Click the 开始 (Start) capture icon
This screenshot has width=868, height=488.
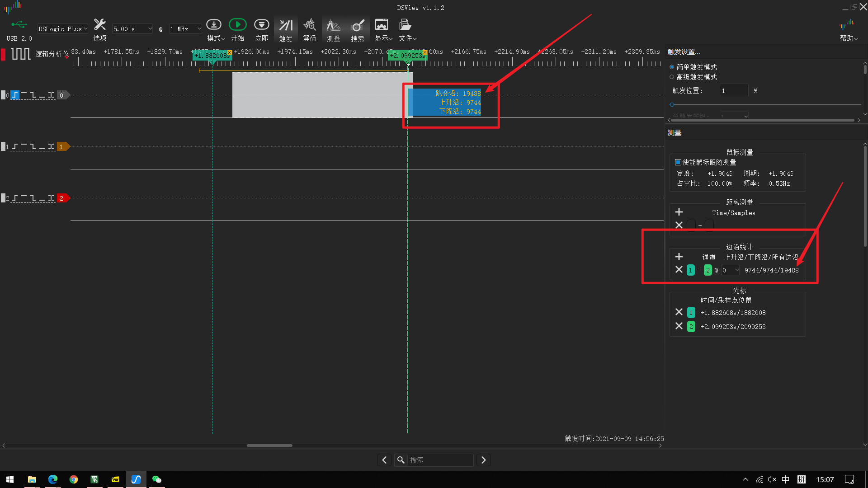[237, 25]
